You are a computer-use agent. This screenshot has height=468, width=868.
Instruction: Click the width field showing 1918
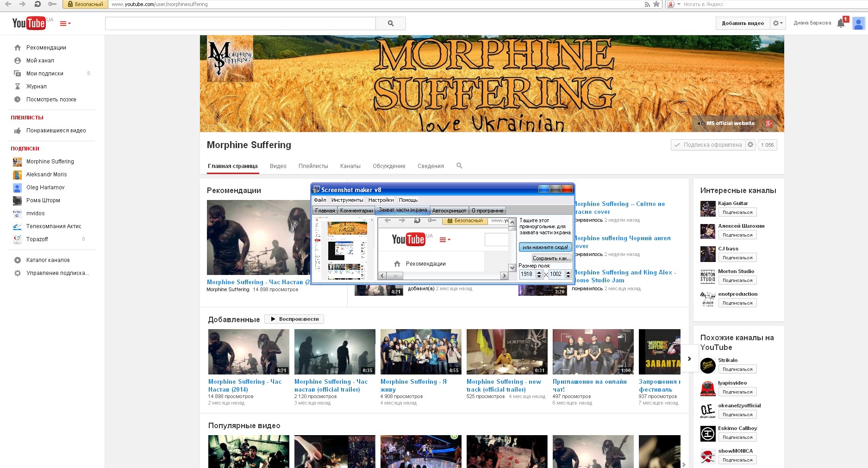click(x=527, y=274)
